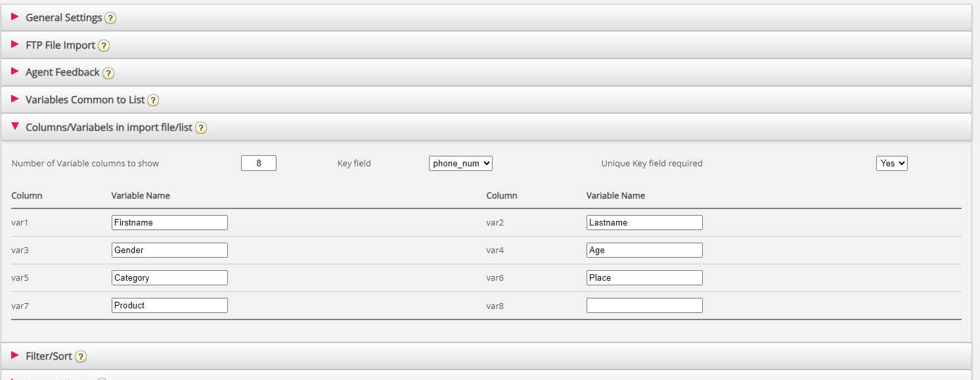
Task: Expand the FTP File Import section
Action: click(x=60, y=45)
